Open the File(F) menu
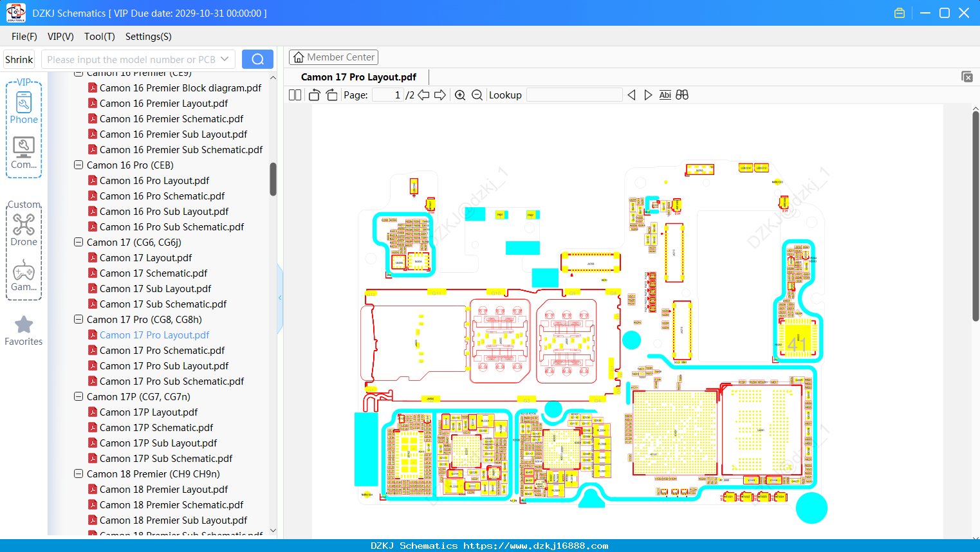Viewport: 980px width, 552px height. pyautogui.click(x=24, y=37)
